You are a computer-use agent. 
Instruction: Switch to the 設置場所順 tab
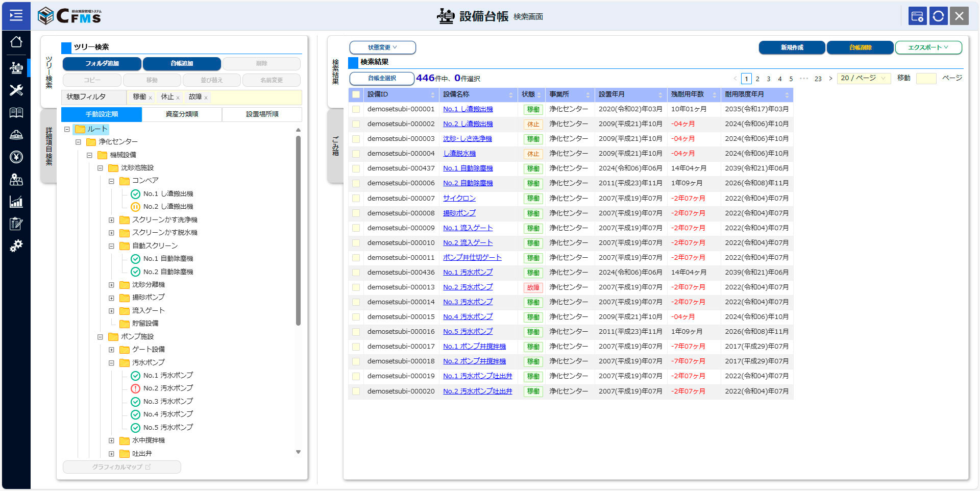(x=262, y=114)
